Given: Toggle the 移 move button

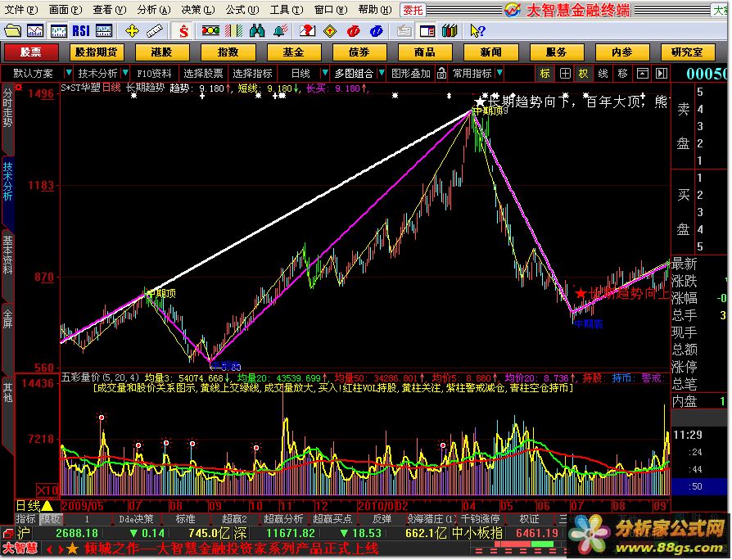Looking at the screenshot, I should pos(623,73).
